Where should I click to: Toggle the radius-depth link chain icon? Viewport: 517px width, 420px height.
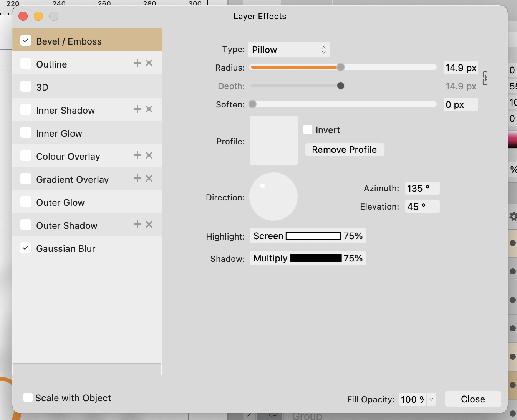coord(485,78)
